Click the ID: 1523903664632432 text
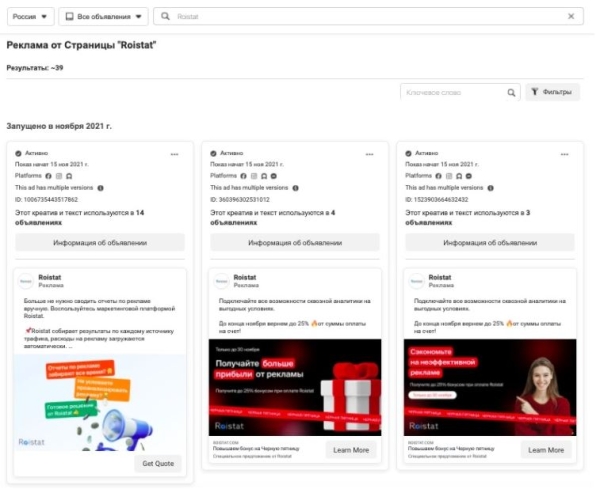This screenshot has height=489, width=600. point(437,200)
